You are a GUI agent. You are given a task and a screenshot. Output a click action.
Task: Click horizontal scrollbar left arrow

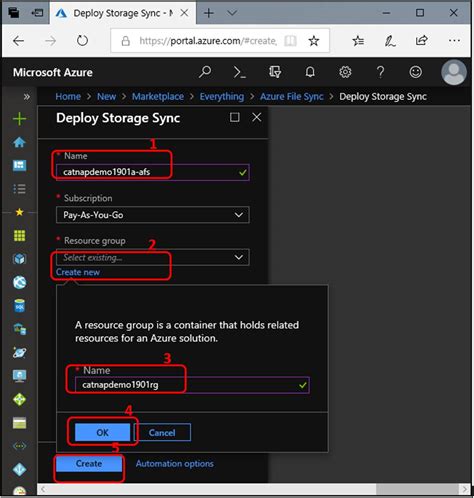[43, 489]
